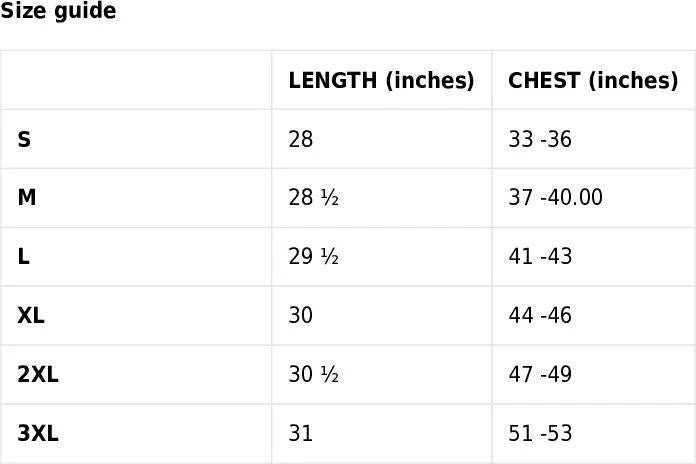This screenshot has height=464, width=696.
Task: Select the 28 ½ length cell
Action: (x=314, y=198)
